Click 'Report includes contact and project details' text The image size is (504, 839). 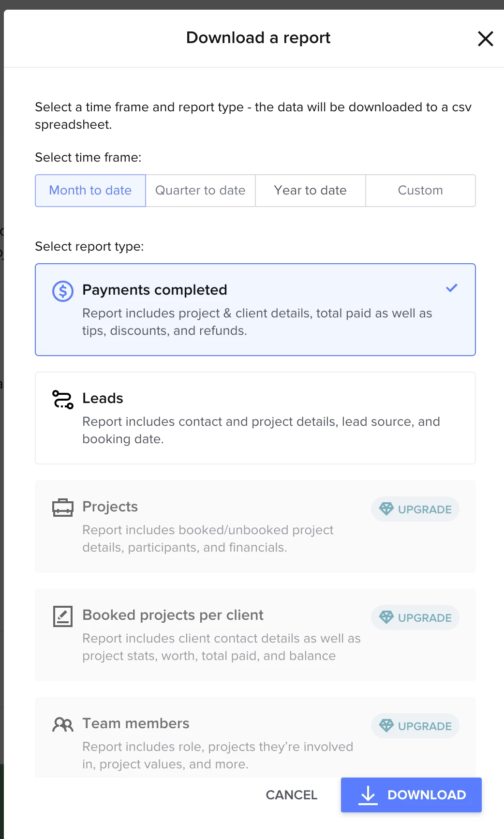tap(261, 430)
